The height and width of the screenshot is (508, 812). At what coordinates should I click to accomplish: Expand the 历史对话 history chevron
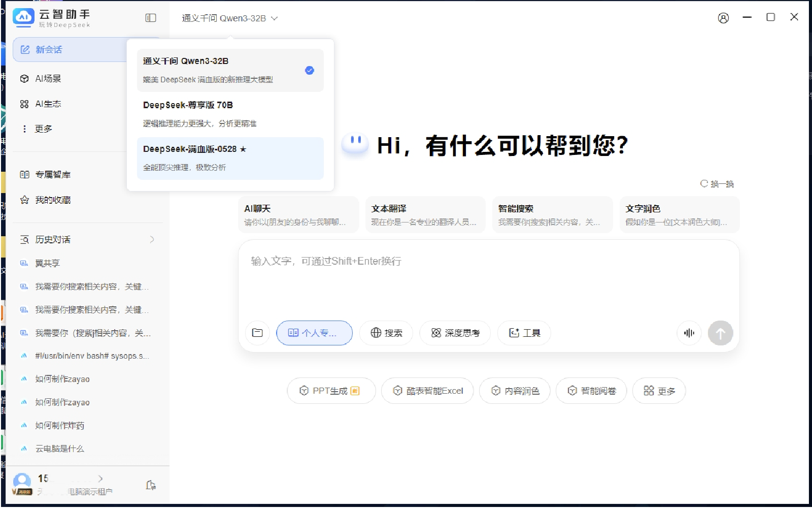pyautogui.click(x=152, y=239)
